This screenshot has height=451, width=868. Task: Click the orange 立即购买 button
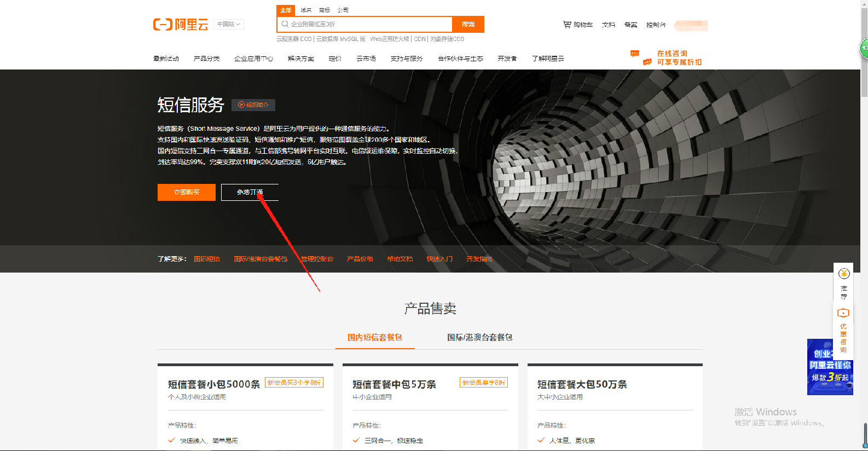(187, 192)
